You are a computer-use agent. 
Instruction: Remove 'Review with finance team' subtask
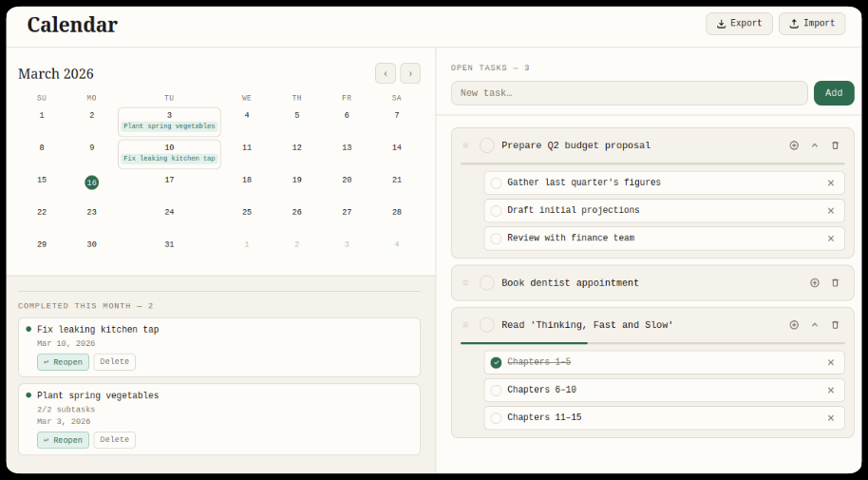click(830, 239)
